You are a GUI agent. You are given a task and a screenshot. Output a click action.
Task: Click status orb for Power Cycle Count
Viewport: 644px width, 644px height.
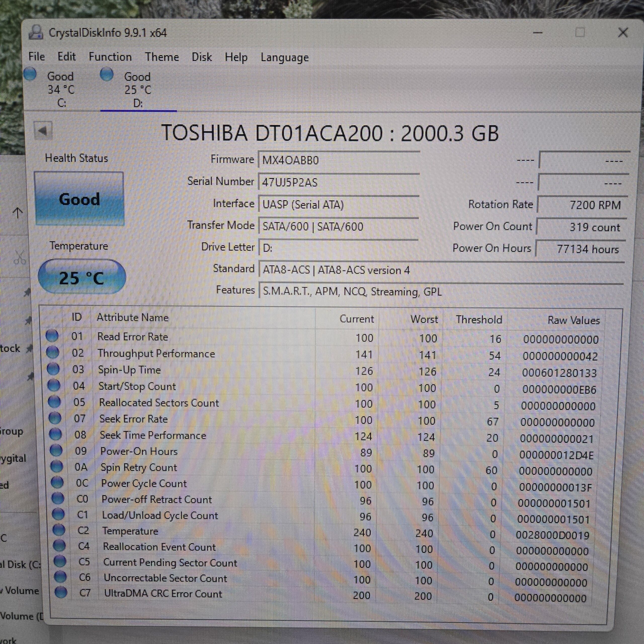57,483
